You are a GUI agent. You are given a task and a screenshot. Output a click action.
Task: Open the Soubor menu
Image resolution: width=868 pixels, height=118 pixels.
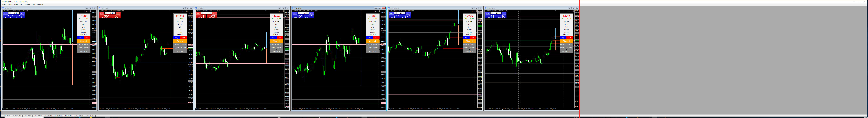[x=4, y=5]
